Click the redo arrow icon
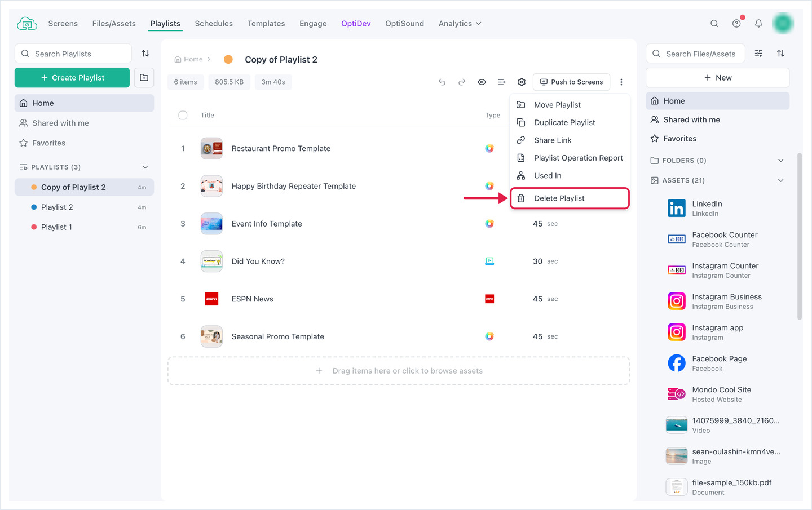The image size is (812, 510). (x=462, y=82)
